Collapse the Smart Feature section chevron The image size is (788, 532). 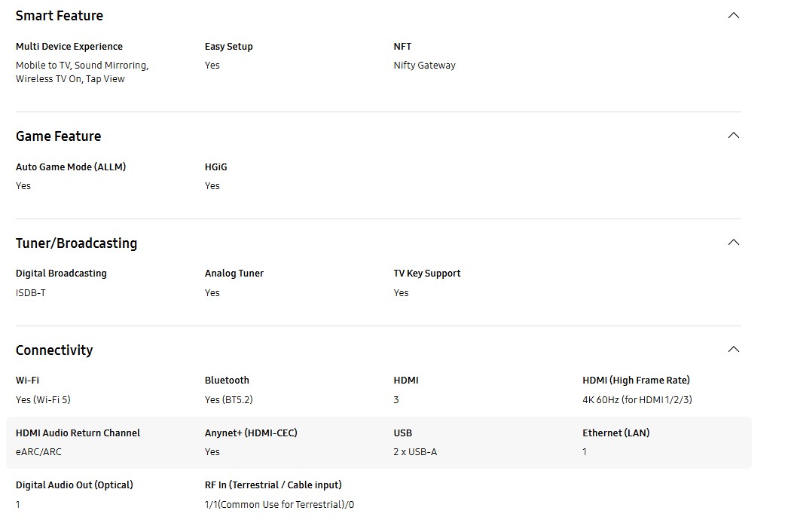(733, 15)
